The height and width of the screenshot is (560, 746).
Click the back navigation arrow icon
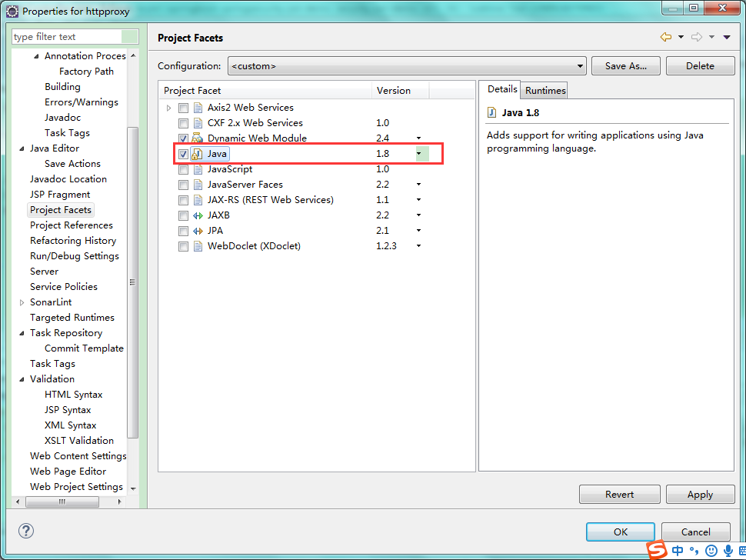coord(665,37)
